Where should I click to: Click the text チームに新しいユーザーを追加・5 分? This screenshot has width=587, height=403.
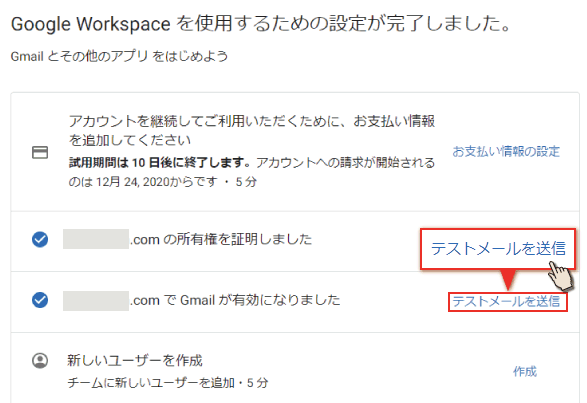click(x=168, y=383)
